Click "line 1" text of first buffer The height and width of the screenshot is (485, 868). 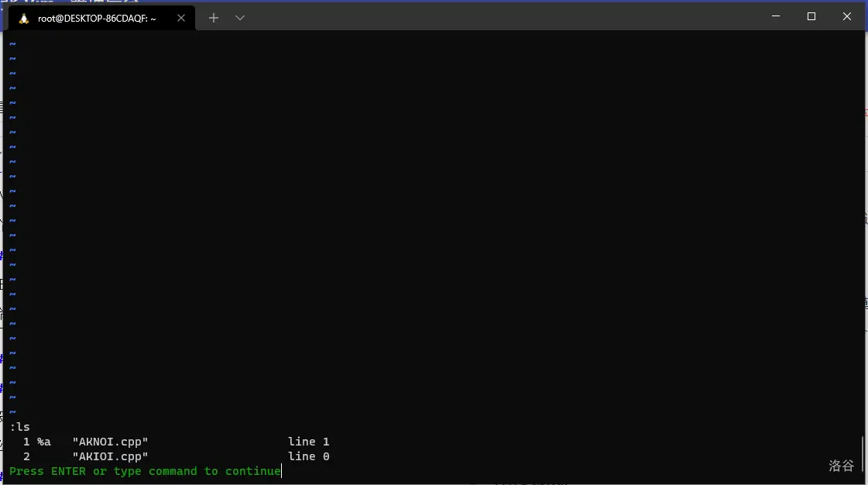[308, 442]
